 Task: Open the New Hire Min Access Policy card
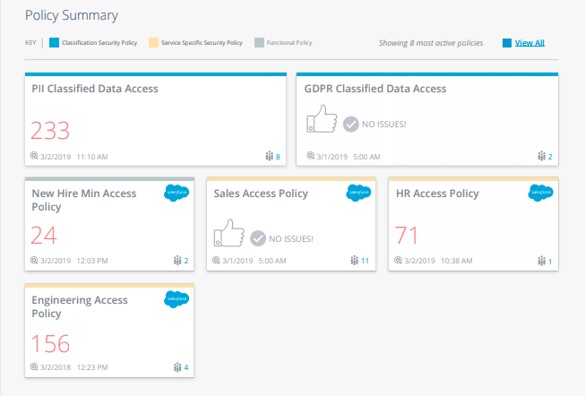click(109, 224)
